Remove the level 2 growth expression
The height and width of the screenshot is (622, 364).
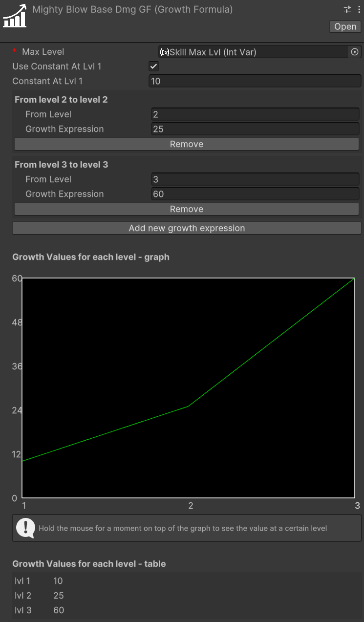coord(187,144)
